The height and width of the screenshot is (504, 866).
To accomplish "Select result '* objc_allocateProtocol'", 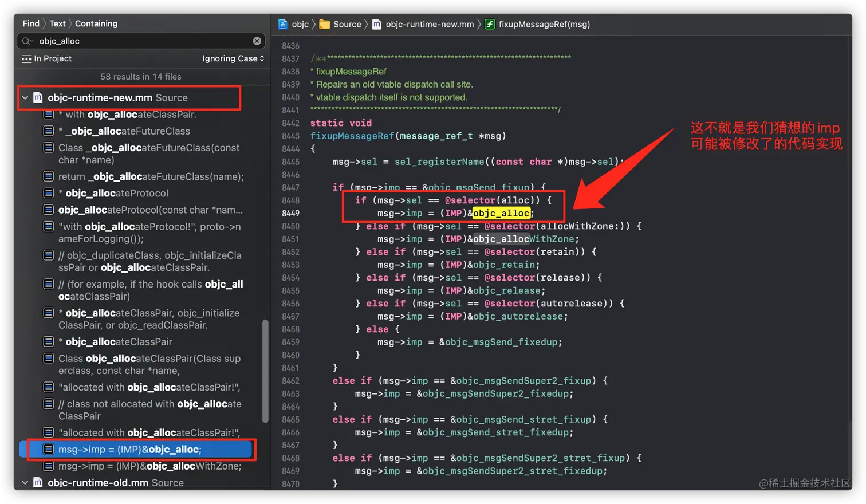I will click(113, 193).
